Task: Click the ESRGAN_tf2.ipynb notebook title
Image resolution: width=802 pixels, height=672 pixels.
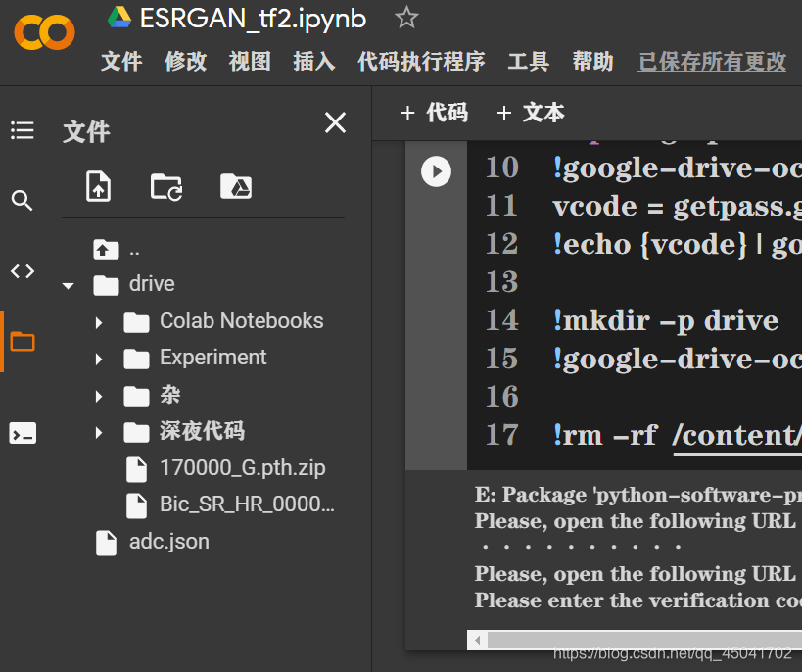Action: pyautogui.click(x=254, y=19)
